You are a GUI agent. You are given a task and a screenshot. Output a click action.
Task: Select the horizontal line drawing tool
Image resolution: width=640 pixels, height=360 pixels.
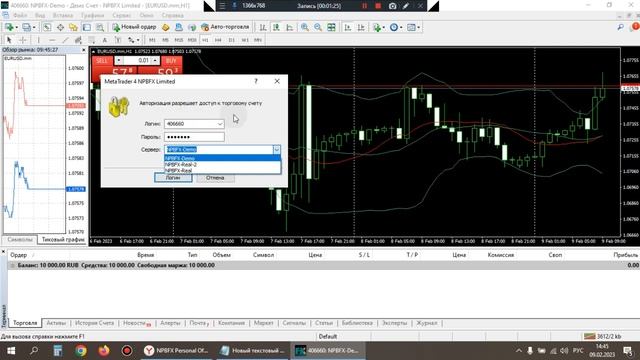(x=52, y=40)
